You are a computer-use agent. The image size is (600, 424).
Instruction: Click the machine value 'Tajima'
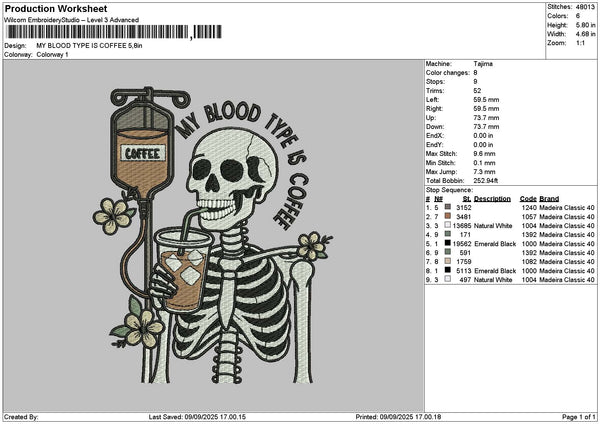483,64
